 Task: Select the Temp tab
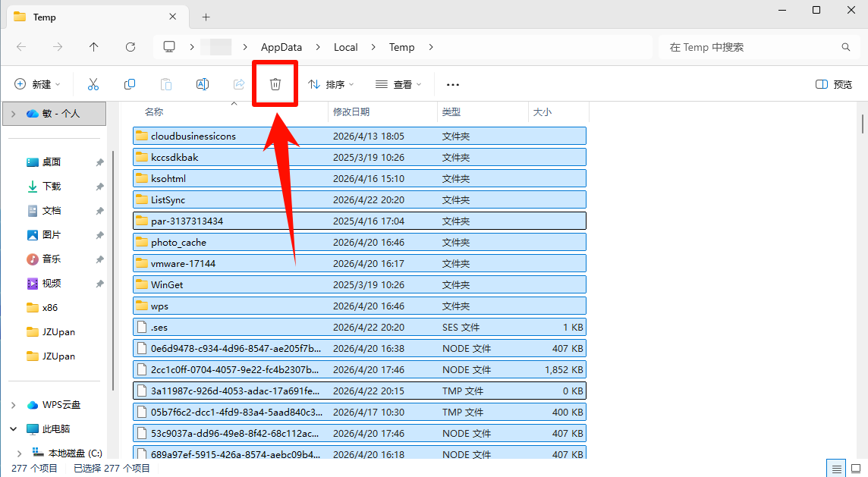[x=97, y=17]
